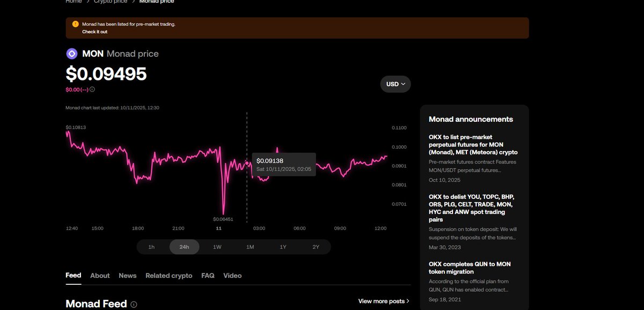
Task: Select the 24h chart range
Action: tap(184, 247)
